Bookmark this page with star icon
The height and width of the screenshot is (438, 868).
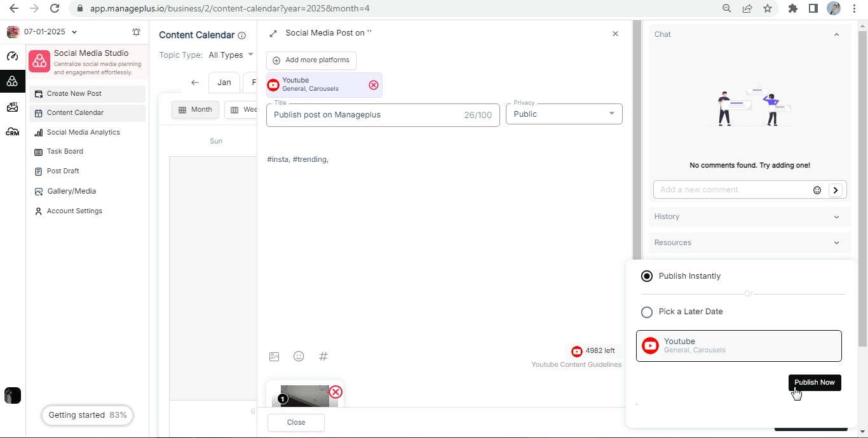(x=768, y=8)
